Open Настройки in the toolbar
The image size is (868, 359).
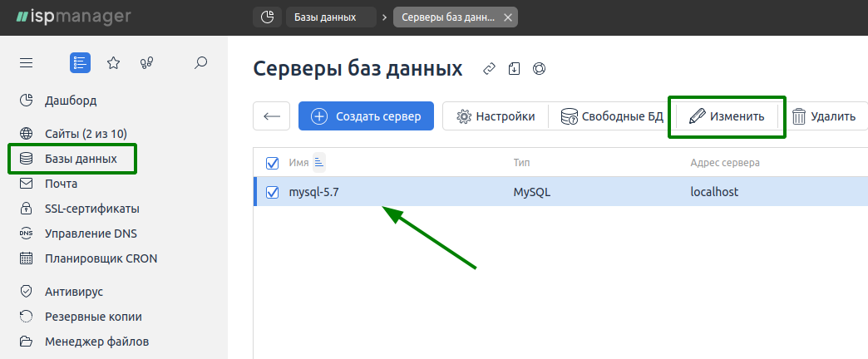496,116
